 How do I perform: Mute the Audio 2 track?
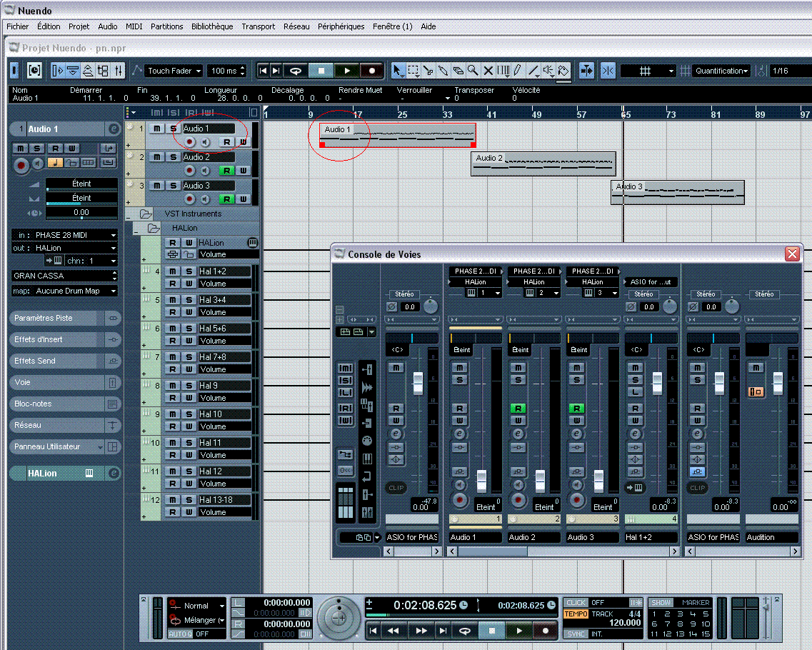click(x=158, y=157)
